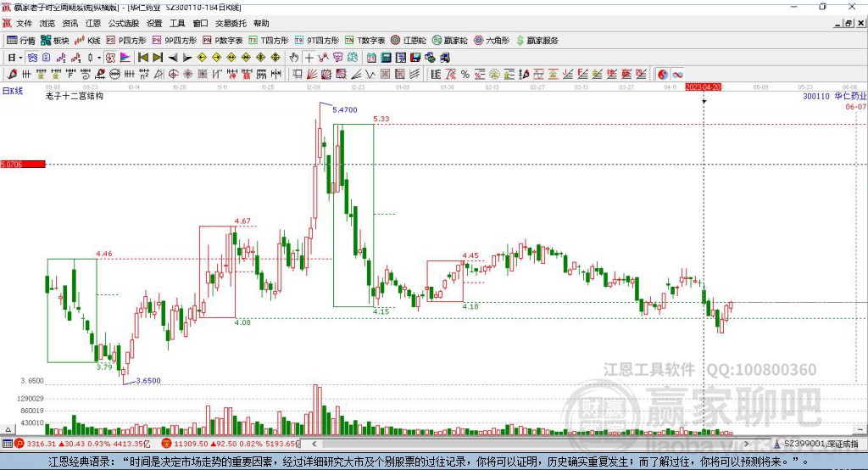The image size is (868, 470).
Task: Expand candlestick style dropdown arrow
Action: 99,58
